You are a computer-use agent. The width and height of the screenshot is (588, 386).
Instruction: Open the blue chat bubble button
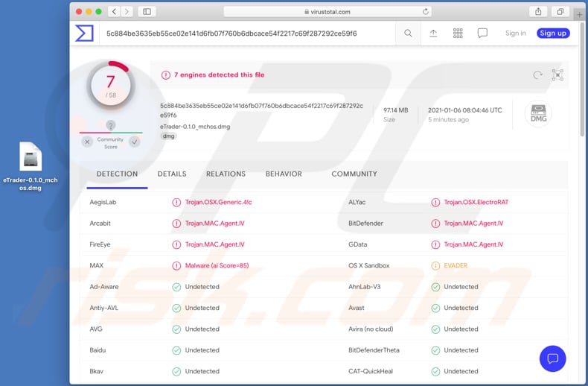tap(552, 358)
